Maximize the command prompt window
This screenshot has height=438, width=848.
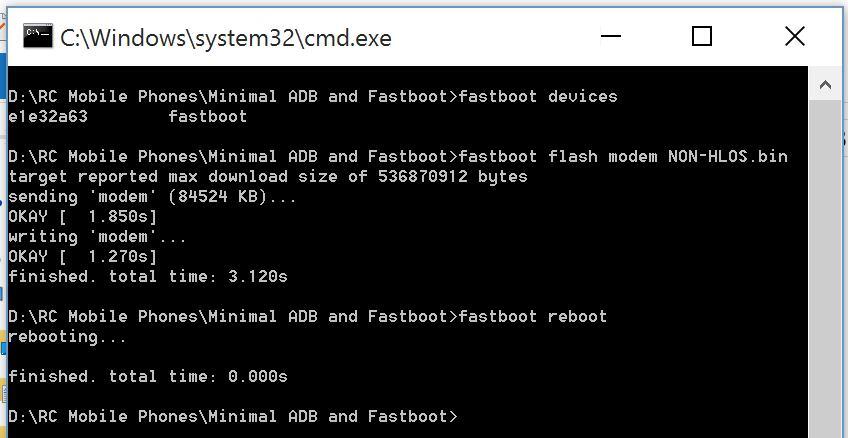coord(702,37)
